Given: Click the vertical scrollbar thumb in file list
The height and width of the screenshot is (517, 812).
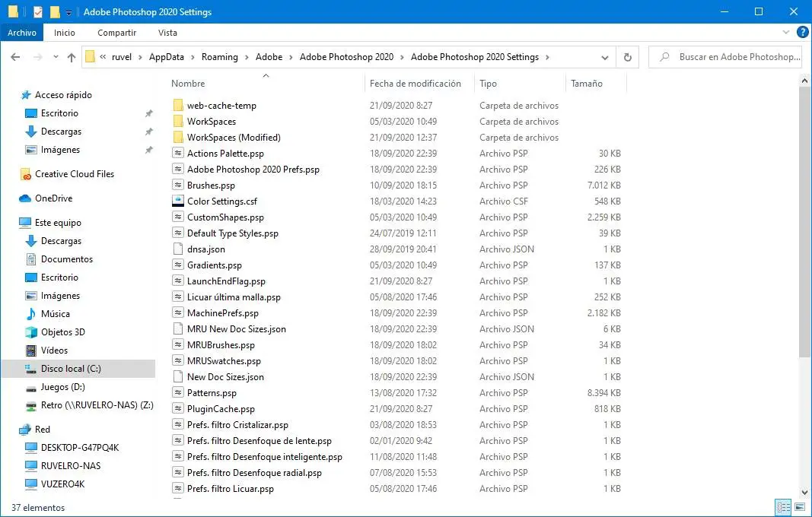Looking at the screenshot, I should coord(804,223).
